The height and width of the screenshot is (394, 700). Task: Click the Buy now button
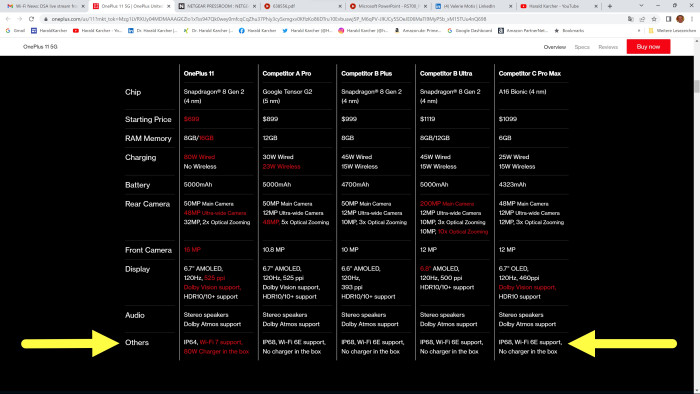pyautogui.click(x=648, y=46)
